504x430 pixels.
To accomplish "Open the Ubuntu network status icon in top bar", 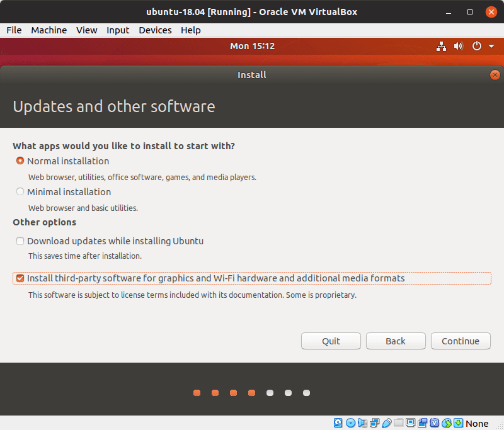I will pyautogui.click(x=441, y=46).
